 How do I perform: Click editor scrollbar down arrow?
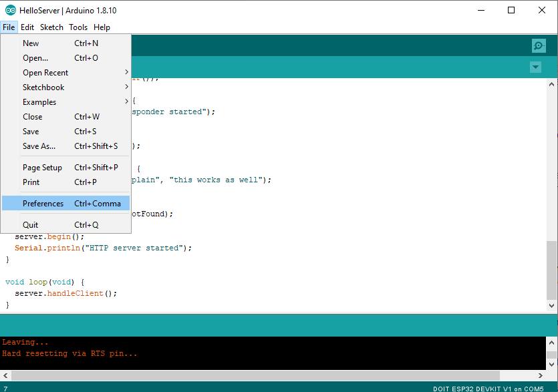(551, 306)
